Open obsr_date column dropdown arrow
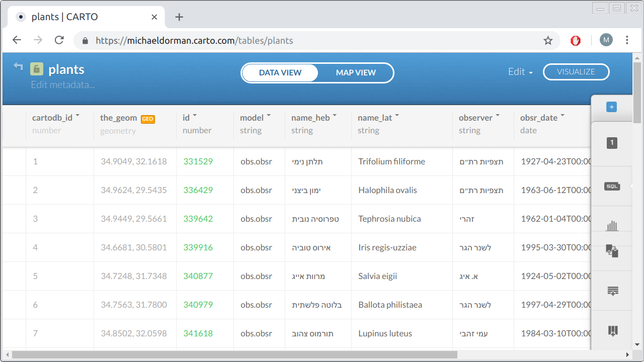This screenshot has width=644, height=362. pos(562,116)
